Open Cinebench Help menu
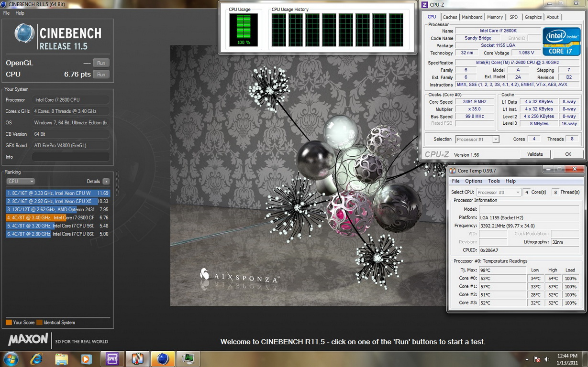Viewport: 588px width, 367px height. 20,13
